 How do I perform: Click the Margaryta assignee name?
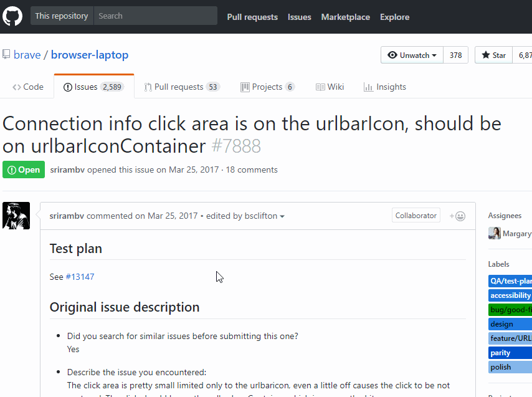click(517, 234)
